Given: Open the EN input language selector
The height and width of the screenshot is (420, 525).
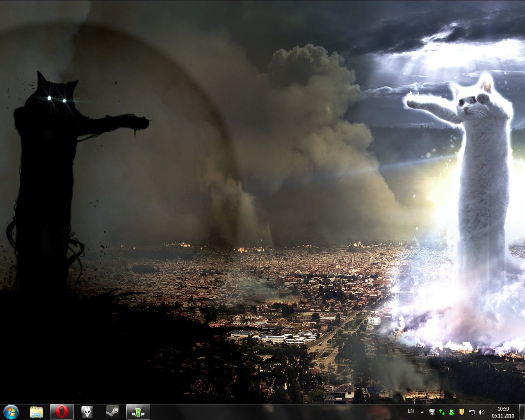Looking at the screenshot, I should [x=411, y=411].
